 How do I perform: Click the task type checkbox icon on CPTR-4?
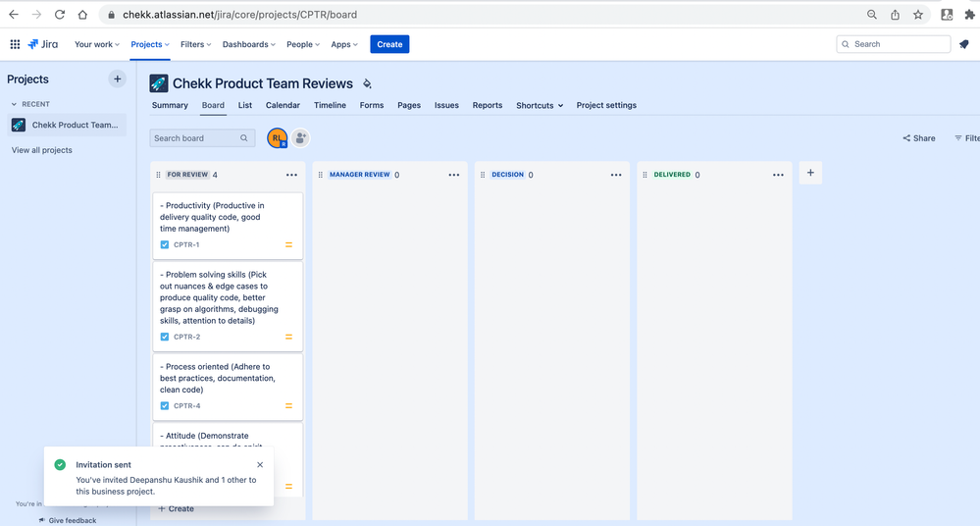[165, 406]
